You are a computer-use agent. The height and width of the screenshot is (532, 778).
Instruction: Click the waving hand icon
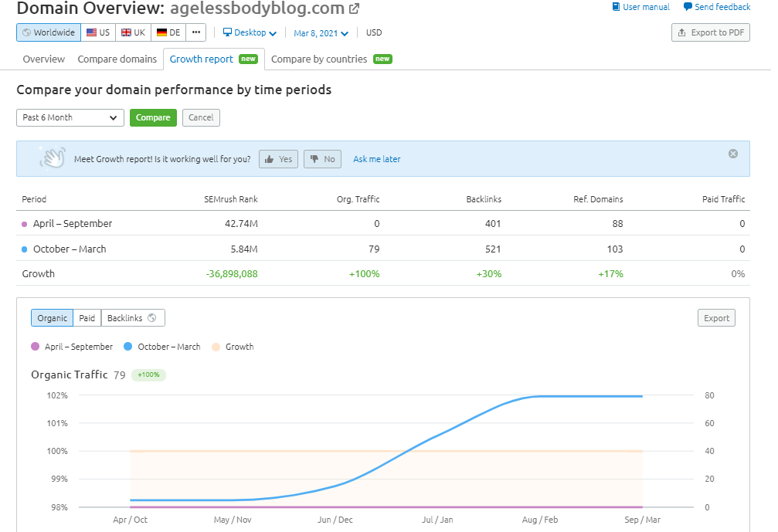53,158
